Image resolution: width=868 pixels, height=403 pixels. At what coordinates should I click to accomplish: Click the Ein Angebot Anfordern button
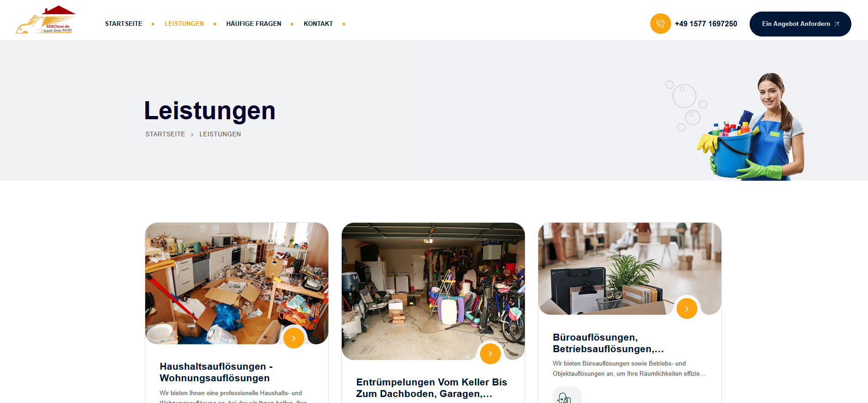tap(800, 24)
